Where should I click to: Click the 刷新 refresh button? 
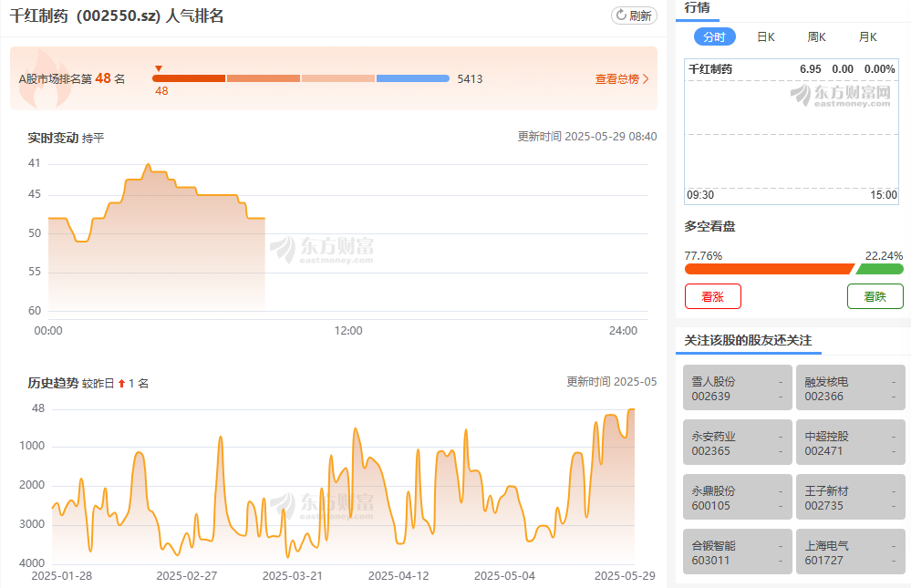[634, 15]
